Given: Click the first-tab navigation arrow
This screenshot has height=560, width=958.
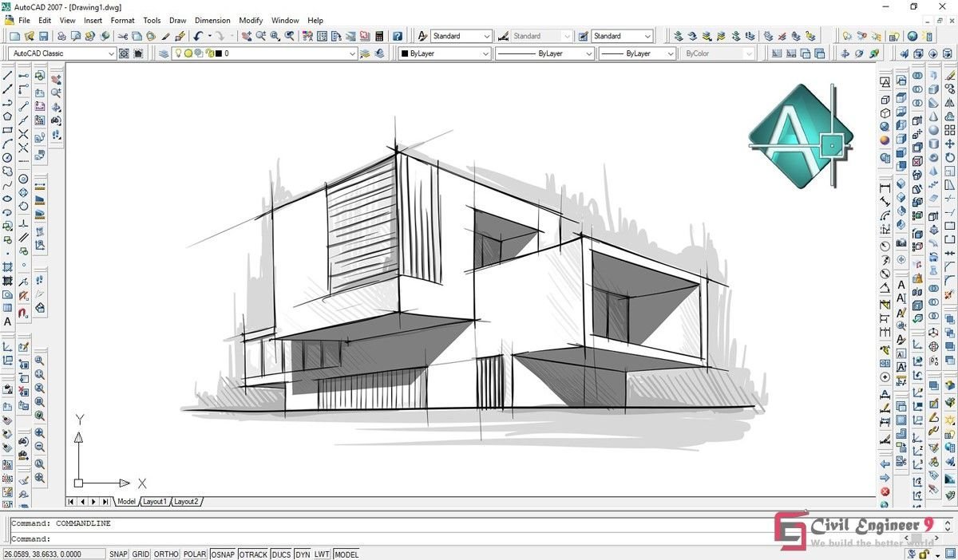Looking at the screenshot, I should coord(71,502).
